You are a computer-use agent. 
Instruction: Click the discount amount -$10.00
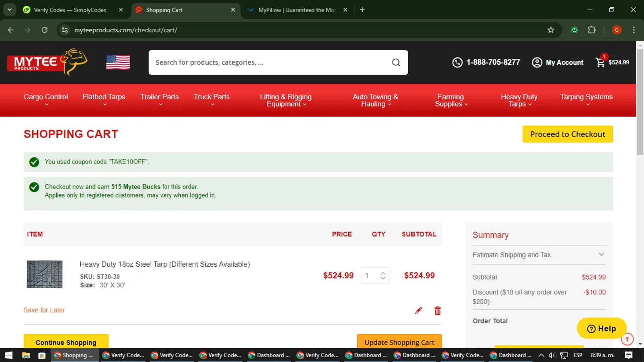pos(595,292)
